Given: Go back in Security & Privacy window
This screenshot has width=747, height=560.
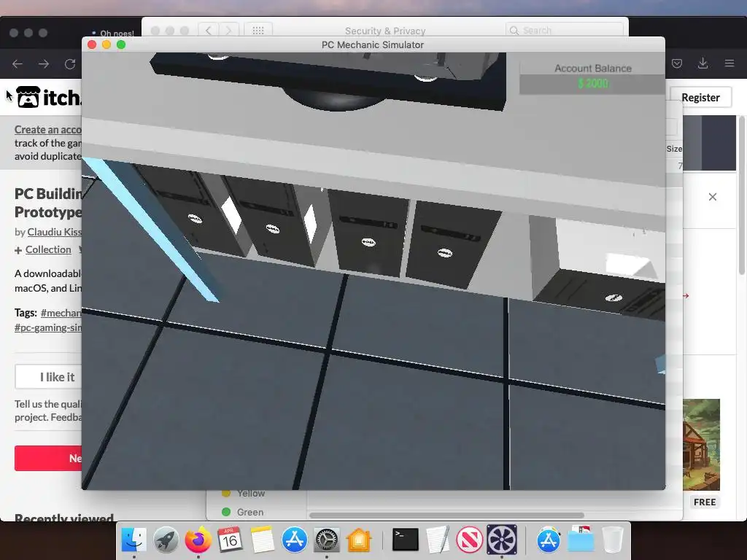Looking at the screenshot, I should coord(208,31).
